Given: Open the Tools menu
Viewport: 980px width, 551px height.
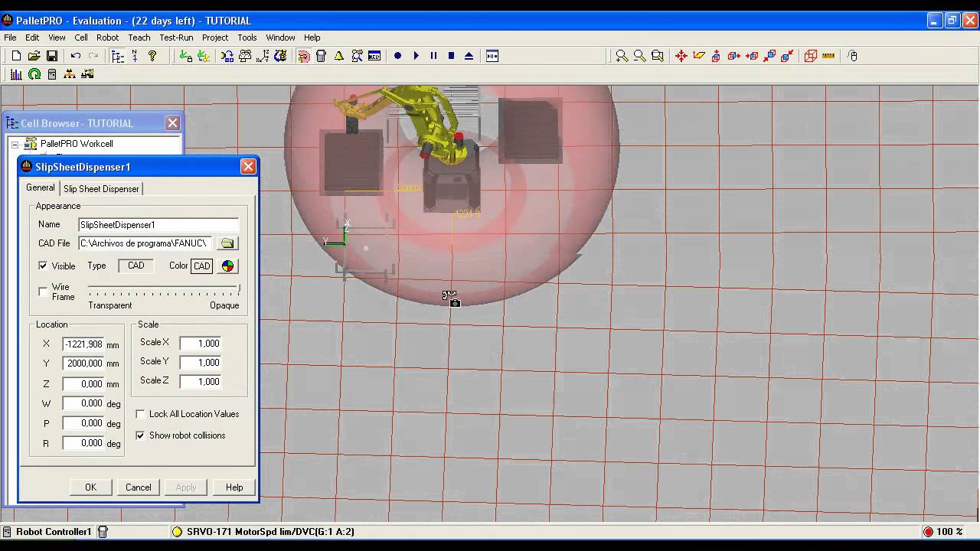Looking at the screenshot, I should pyautogui.click(x=247, y=37).
